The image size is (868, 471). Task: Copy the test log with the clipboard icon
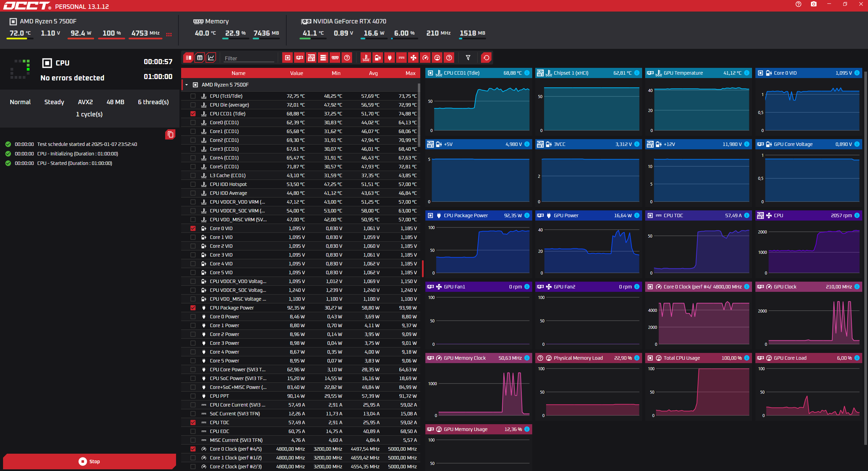(170, 134)
